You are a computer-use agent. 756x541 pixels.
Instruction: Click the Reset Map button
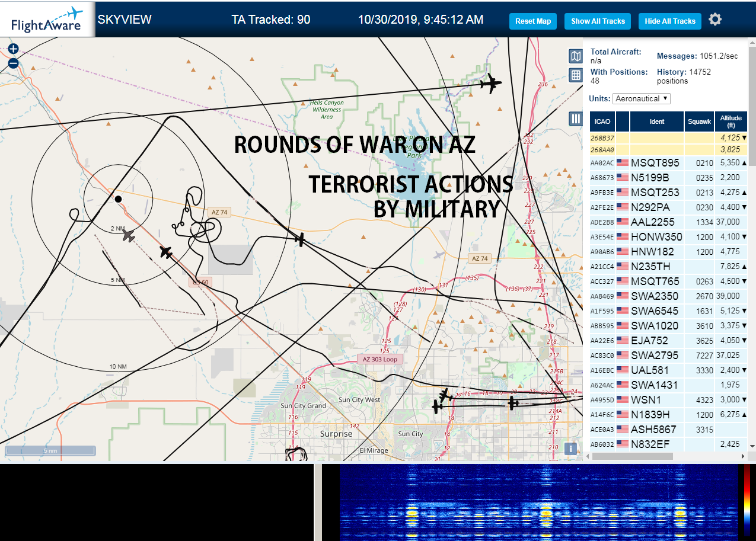click(533, 21)
